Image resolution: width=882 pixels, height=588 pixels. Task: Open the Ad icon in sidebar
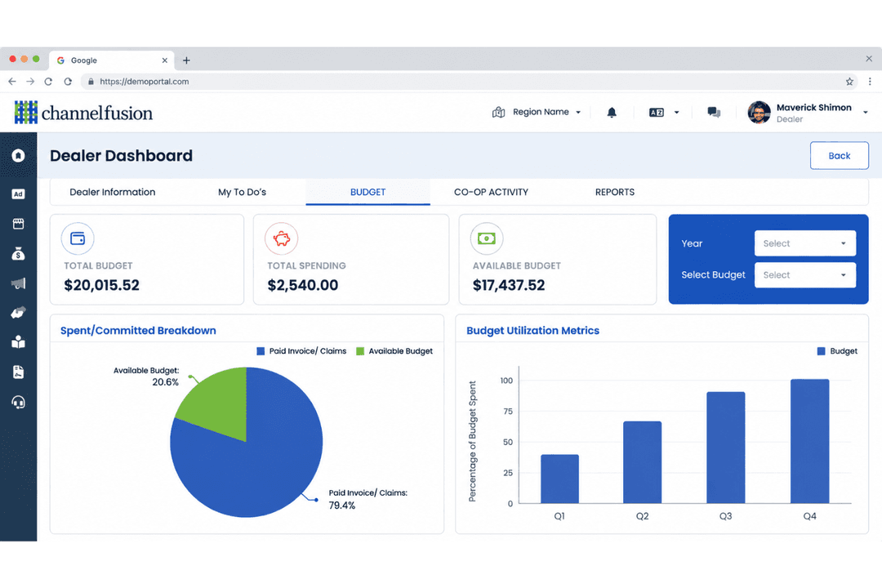point(18,194)
